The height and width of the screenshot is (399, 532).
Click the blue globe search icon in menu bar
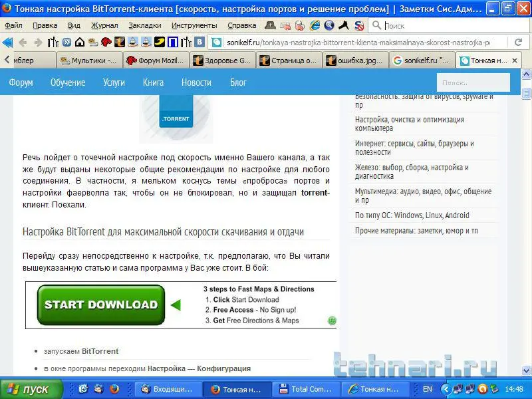(x=329, y=25)
